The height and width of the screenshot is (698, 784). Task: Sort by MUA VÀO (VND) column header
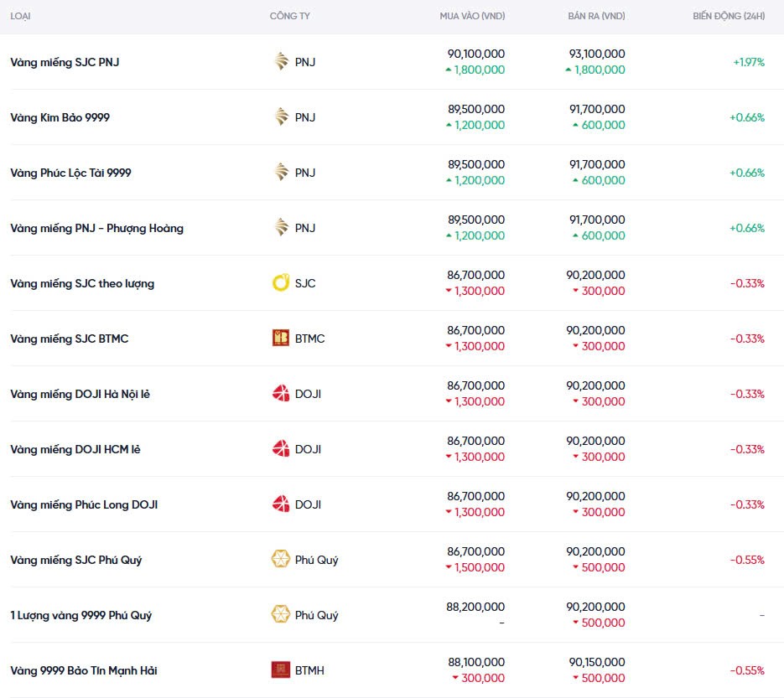472,17
